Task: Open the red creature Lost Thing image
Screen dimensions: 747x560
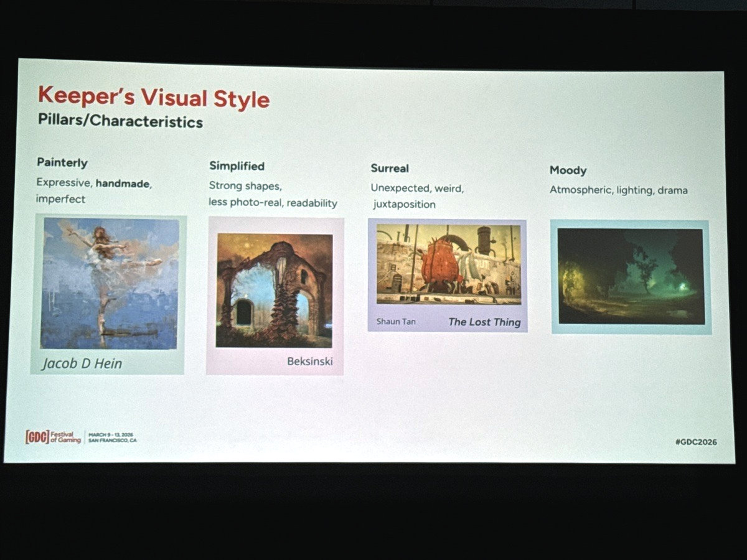Action: [x=448, y=264]
